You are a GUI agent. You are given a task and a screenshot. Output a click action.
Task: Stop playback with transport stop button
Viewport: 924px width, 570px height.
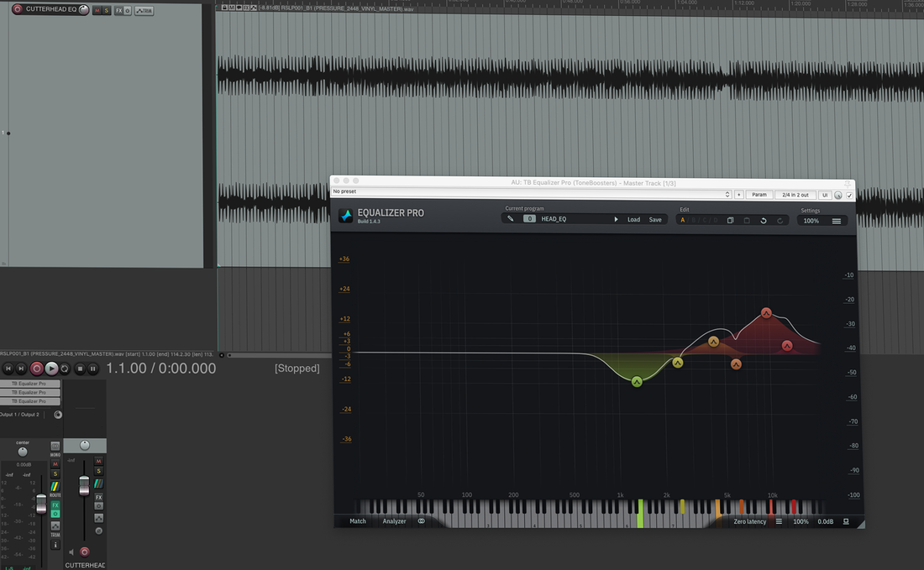[80, 369]
